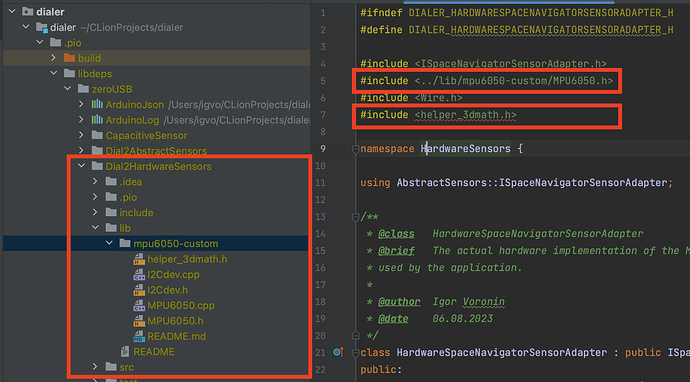
Task: Expand the src folder chevron
Action: (x=95, y=367)
